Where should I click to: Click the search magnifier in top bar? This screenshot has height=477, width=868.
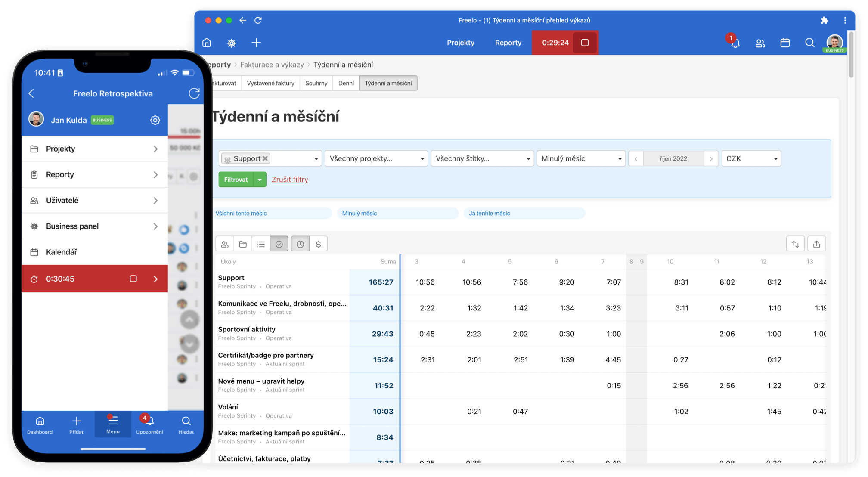[x=809, y=43]
